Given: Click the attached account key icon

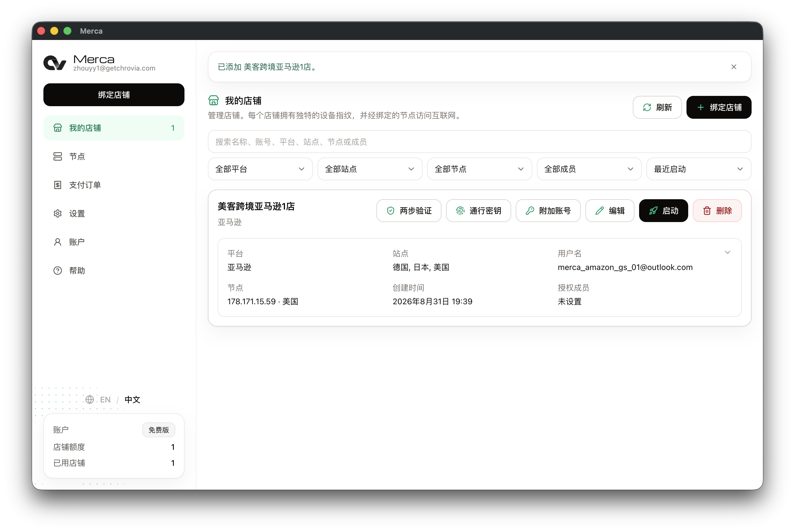Looking at the screenshot, I should click(529, 211).
